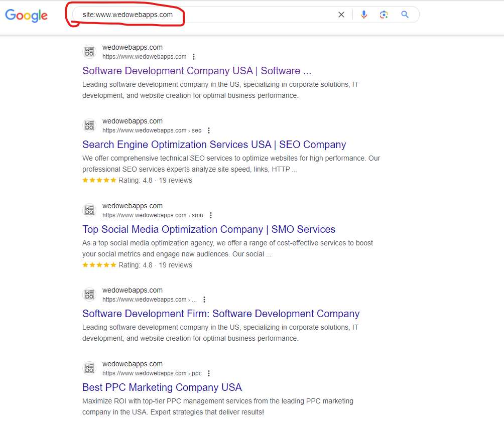The image size is (504, 425).
Task: Click the blue magnifying glass search icon
Action: tap(405, 15)
